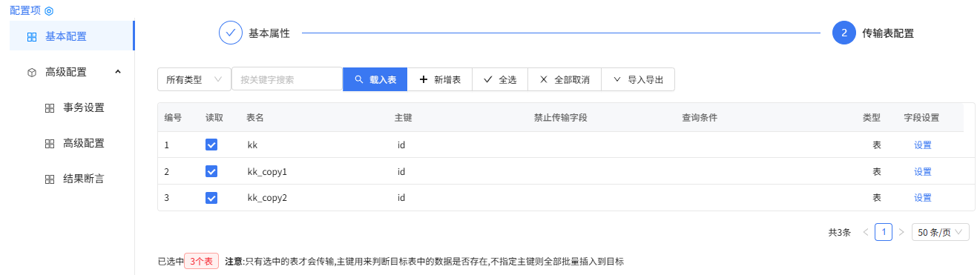The image size is (980, 275).
Task: Click the 表名 column header
Action: pyautogui.click(x=255, y=118)
